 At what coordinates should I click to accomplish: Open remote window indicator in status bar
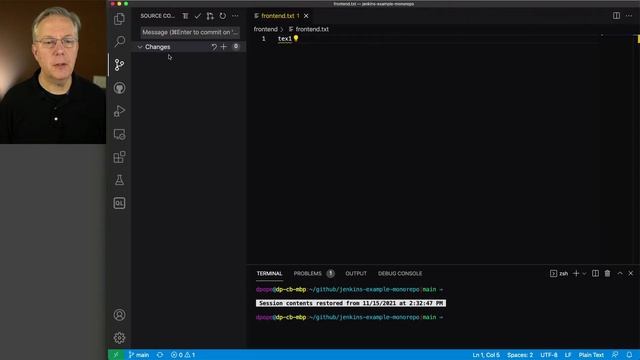(x=116, y=355)
